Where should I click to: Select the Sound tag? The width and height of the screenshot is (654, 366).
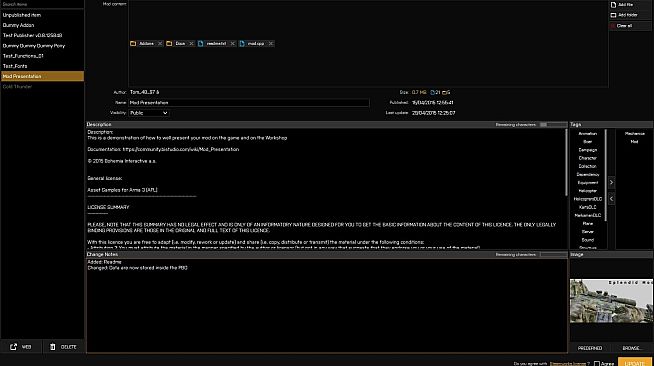tap(587, 240)
